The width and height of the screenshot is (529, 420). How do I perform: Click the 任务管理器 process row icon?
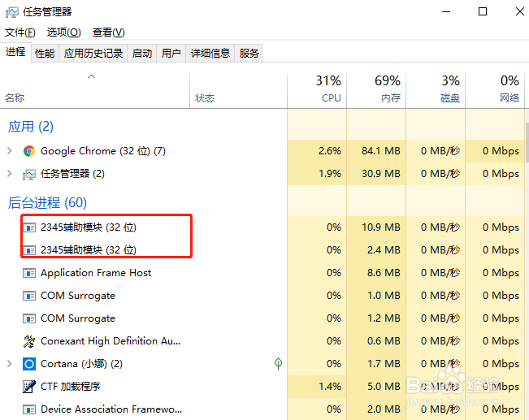pos(29,174)
